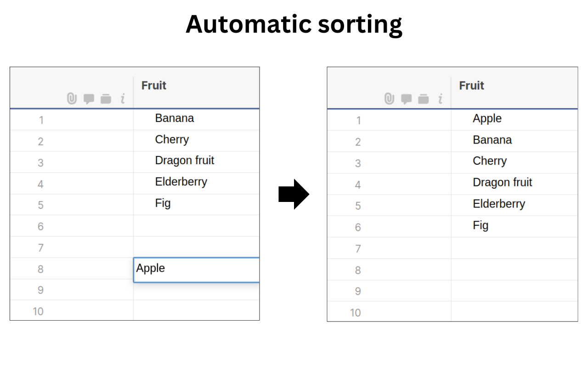Click row number 8 in left table
This screenshot has width=588, height=368.
(40, 269)
